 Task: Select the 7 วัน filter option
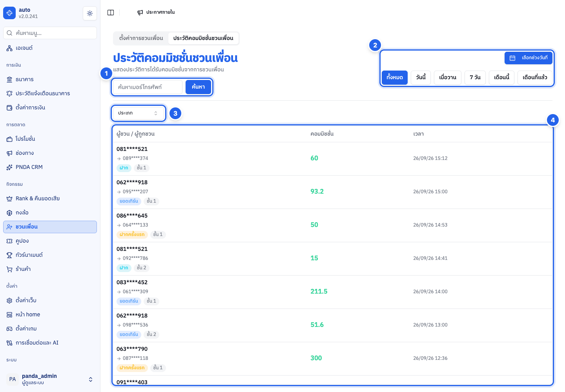point(475,78)
